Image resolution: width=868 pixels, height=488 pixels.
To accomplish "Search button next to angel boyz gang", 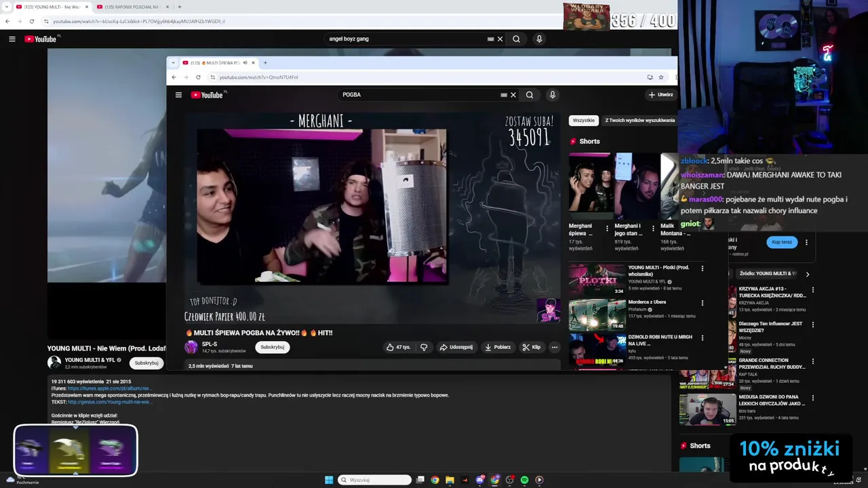I will [516, 39].
